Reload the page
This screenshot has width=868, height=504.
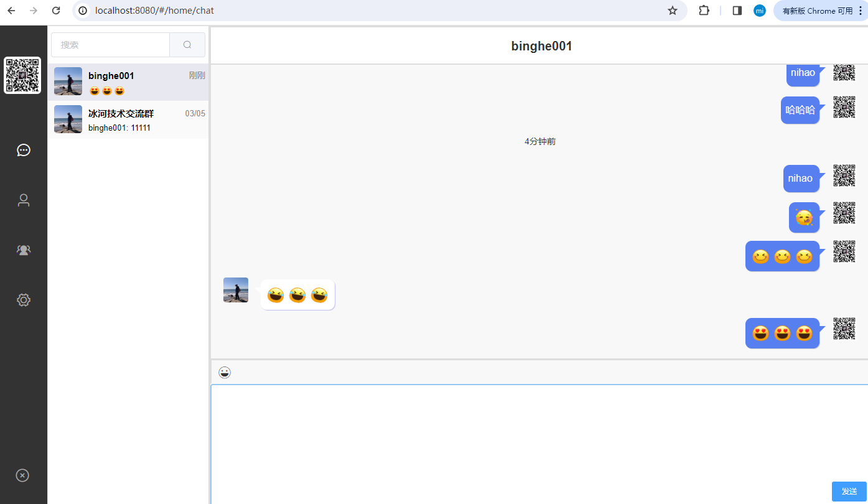click(x=56, y=11)
